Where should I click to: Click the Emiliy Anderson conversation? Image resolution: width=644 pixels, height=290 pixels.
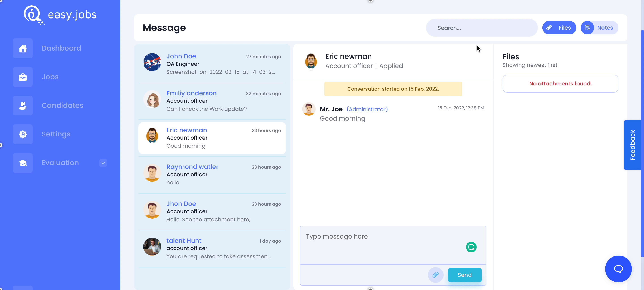coord(212,101)
